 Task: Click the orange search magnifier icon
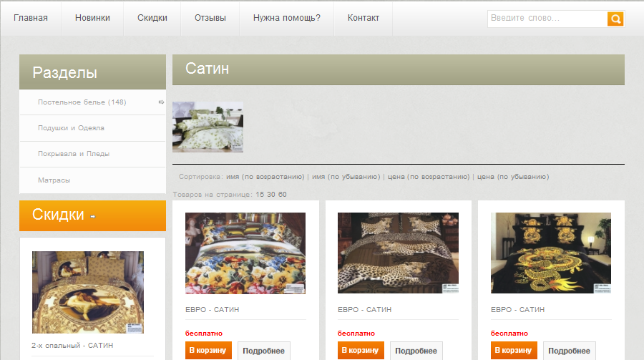tap(615, 19)
